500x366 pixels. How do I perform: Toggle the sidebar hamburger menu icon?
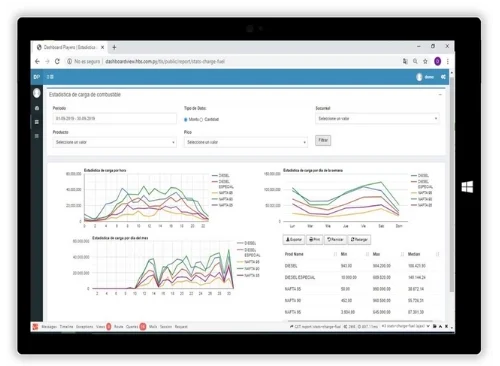click(x=50, y=77)
